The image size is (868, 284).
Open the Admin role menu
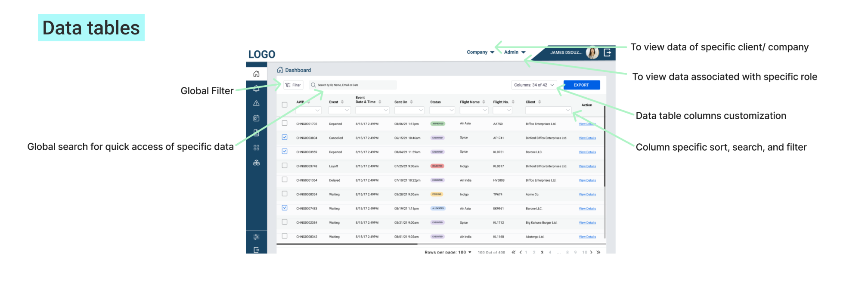point(515,52)
